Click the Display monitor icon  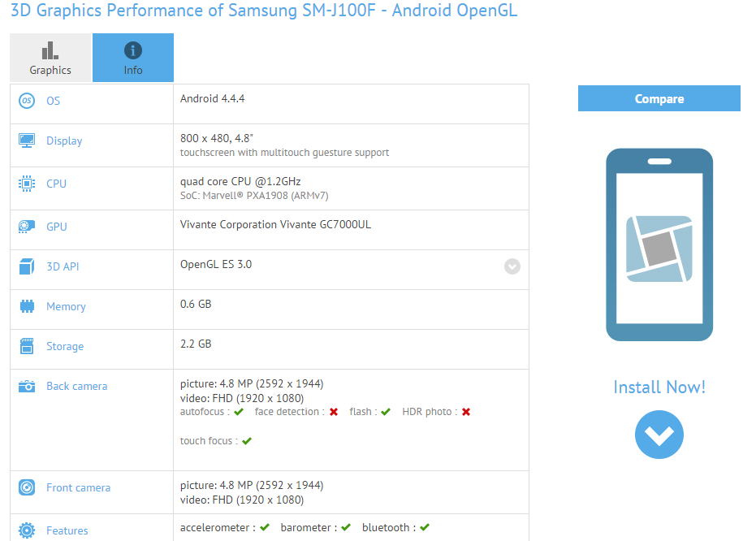pos(27,141)
